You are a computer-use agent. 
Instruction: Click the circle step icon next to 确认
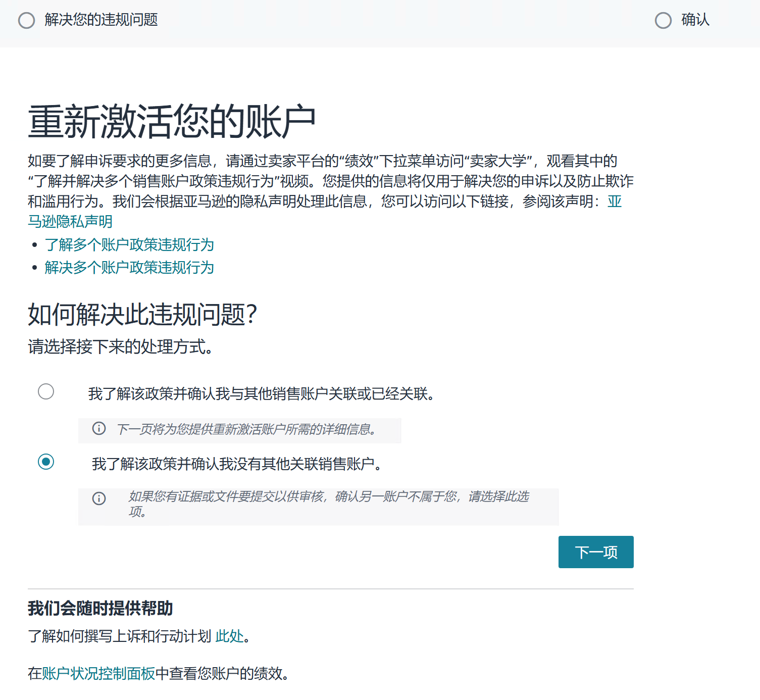pos(663,21)
